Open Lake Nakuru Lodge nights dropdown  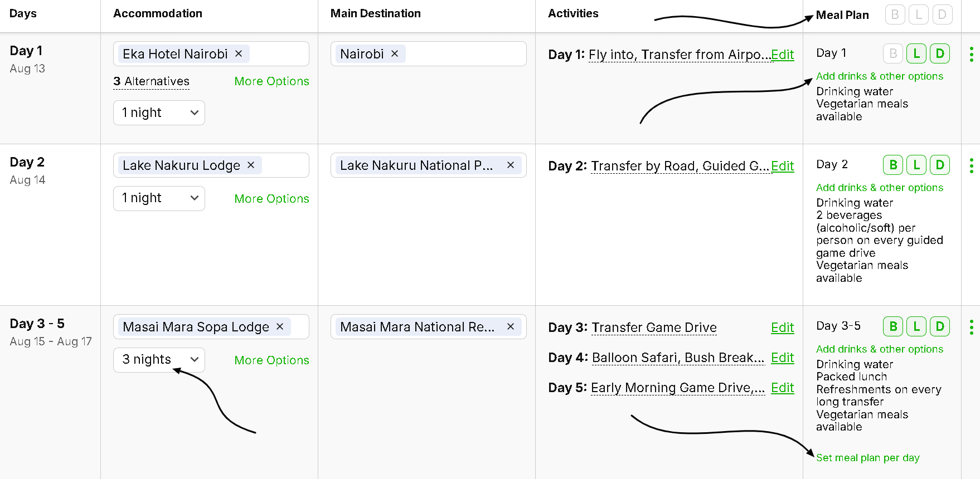(159, 198)
